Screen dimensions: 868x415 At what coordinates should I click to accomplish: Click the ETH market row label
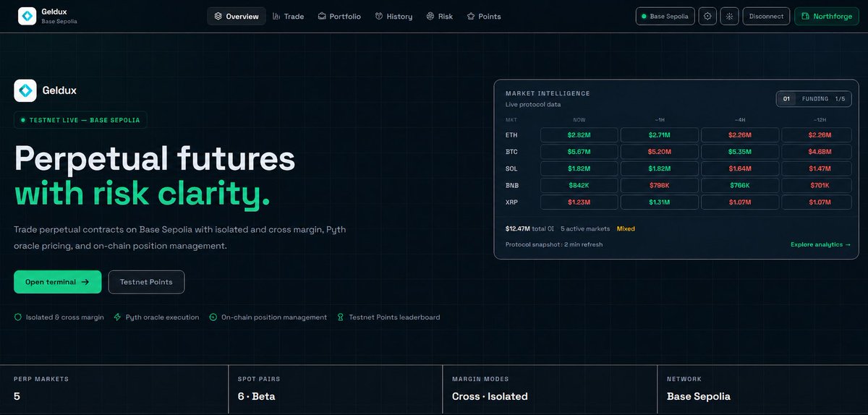click(x=511, y=135)
